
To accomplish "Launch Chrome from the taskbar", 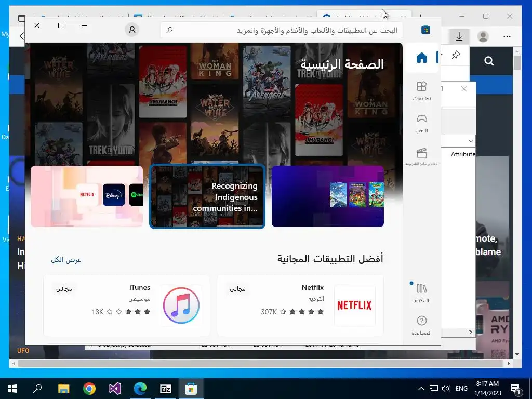I will [x=89, y=389].
